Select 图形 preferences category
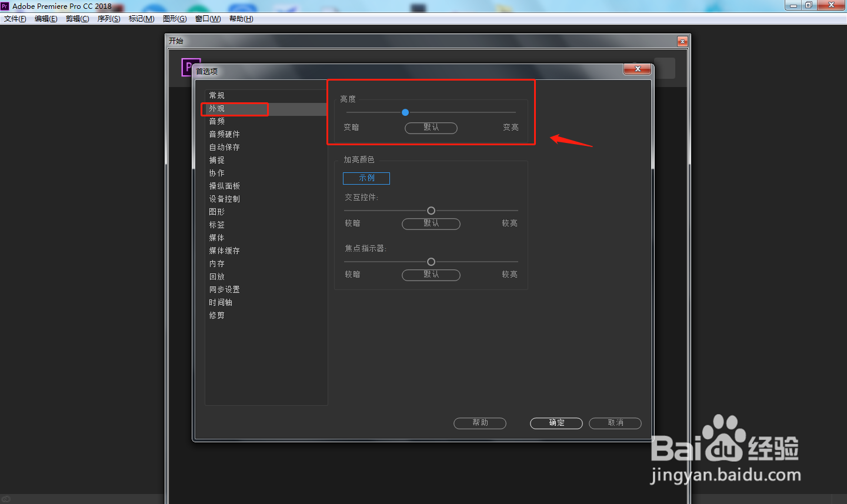This screenshot has width=847, height=504. (266, 212)
